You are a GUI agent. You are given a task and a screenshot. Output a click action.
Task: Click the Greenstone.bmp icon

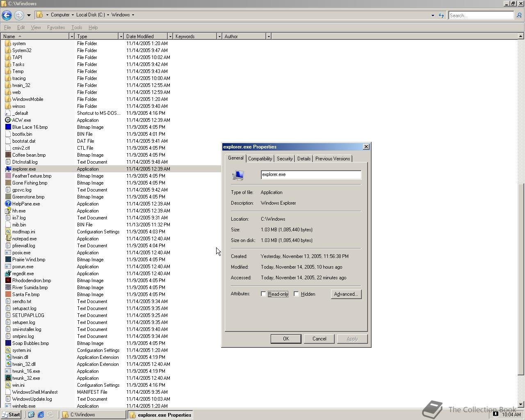click(8, 197)
